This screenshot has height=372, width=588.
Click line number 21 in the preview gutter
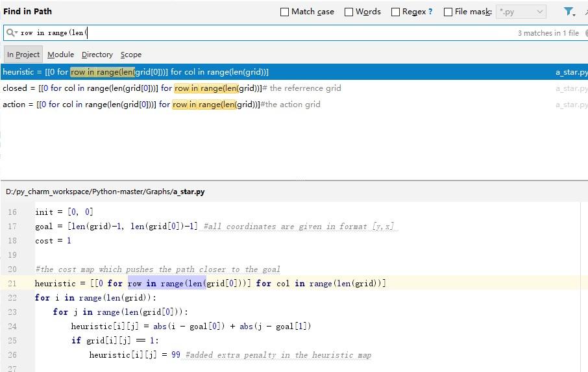[12, 284]
